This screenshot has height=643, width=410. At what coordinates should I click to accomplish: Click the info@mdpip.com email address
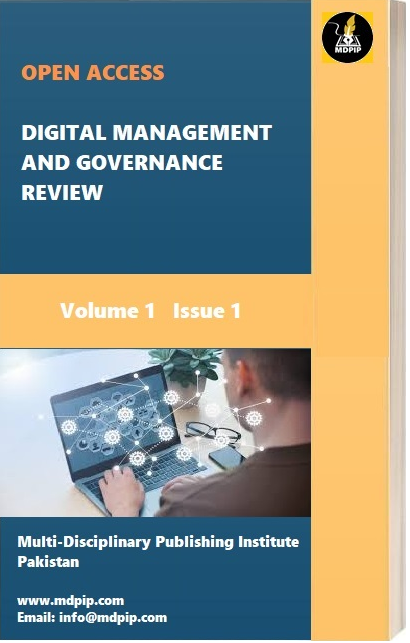point(113,618)
